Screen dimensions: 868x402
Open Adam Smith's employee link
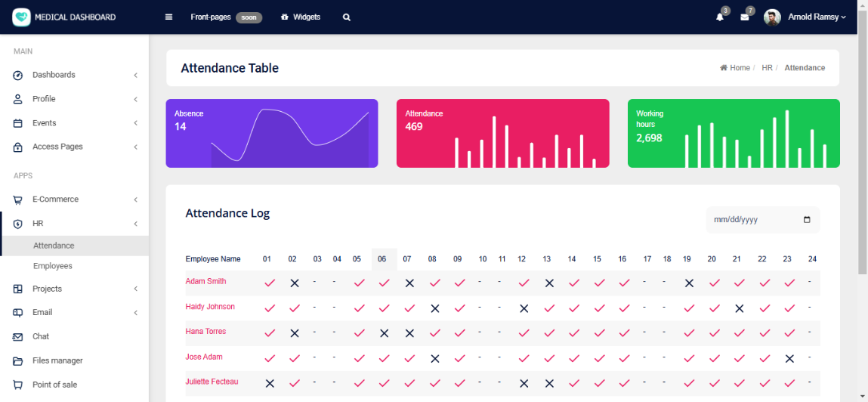tap(205, 281)
